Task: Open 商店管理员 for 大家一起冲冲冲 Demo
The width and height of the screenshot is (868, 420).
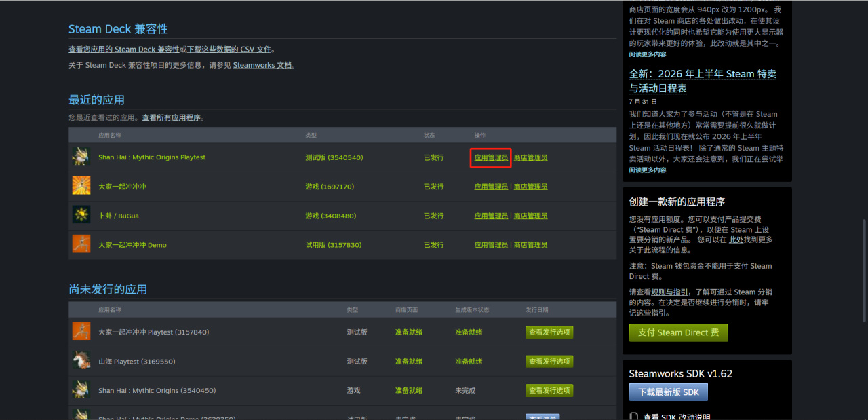Action: coord(530,245)
